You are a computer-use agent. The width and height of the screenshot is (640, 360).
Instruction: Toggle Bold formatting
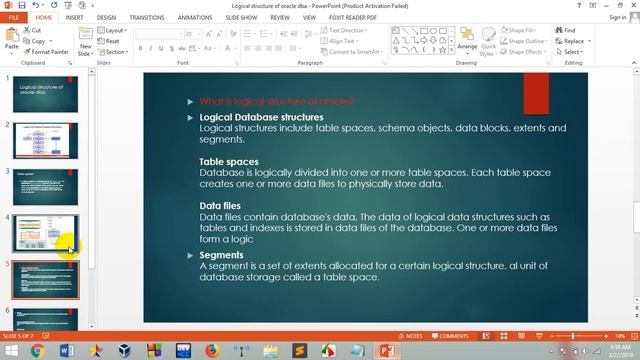[140, 49]
